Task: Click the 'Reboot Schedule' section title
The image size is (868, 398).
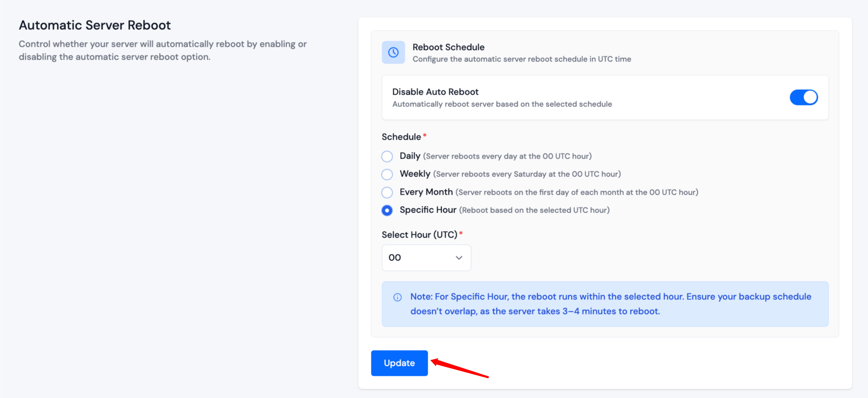Action: coord(448,47)
